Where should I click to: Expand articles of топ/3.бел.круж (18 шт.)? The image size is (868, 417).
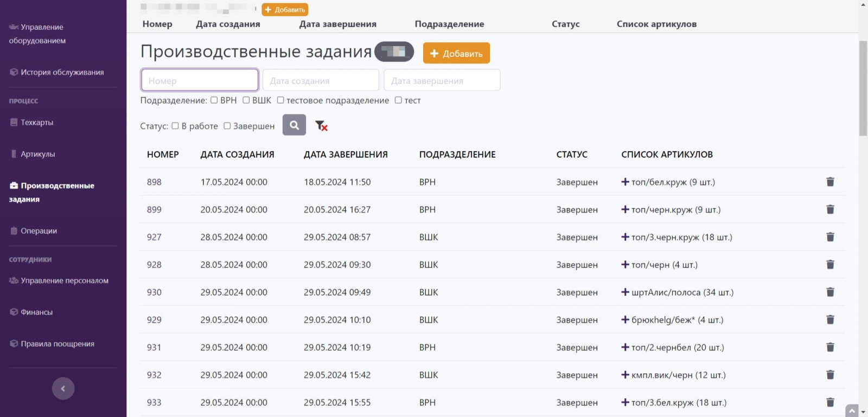point(625,402)
